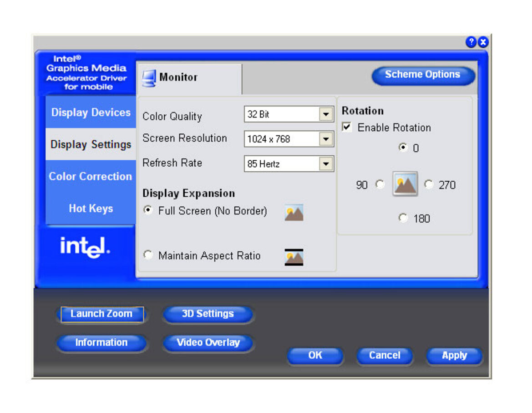532x413 pixels.
Task: Go to the Hot Keys section
Action: 91,209
